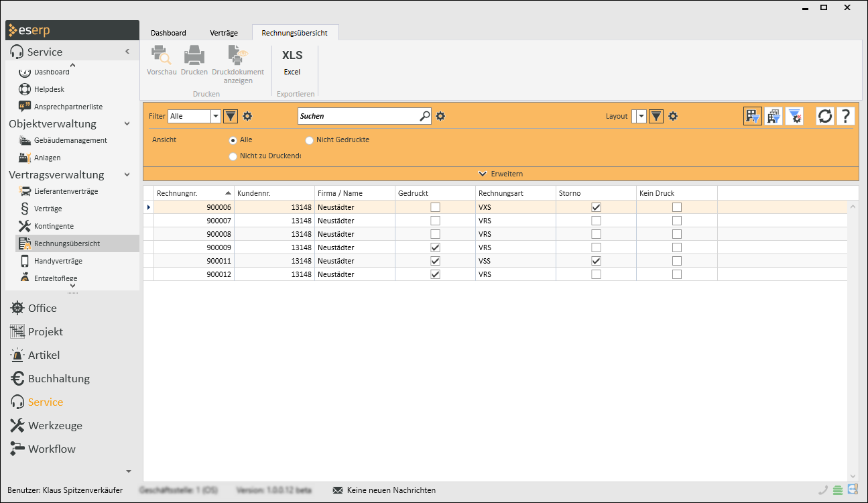Show the Druckdokument anzeigen document

point(238,64)
